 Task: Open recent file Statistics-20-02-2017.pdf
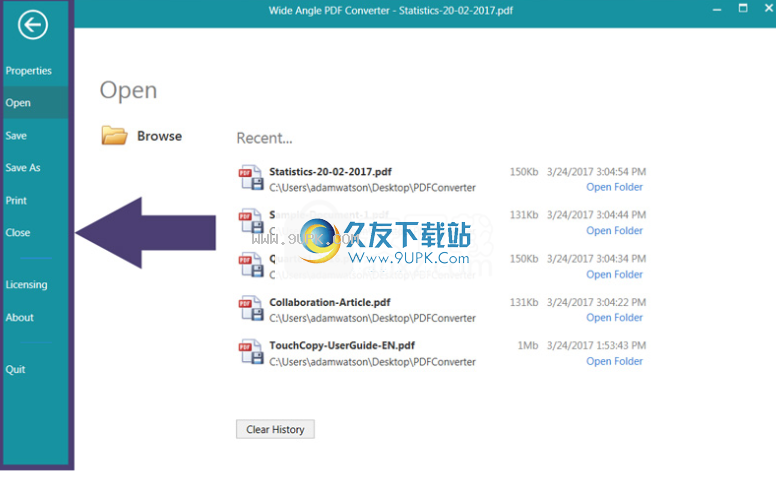[330, 172]
